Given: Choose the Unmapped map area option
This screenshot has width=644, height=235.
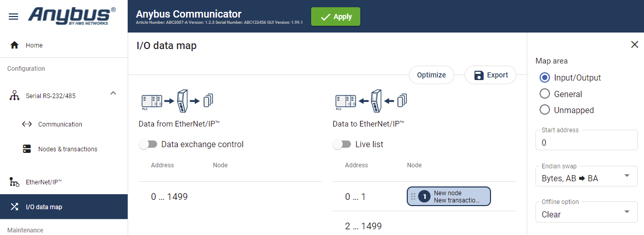Looking at the screenshot, I should 544,110.
